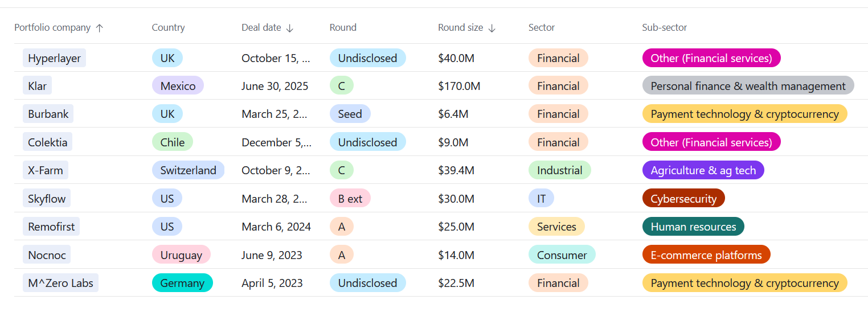Image resolution: width=868 pixels, height=312 pixels.
Task: Click the Mexico country tag
Action: (x=178, y=86)
